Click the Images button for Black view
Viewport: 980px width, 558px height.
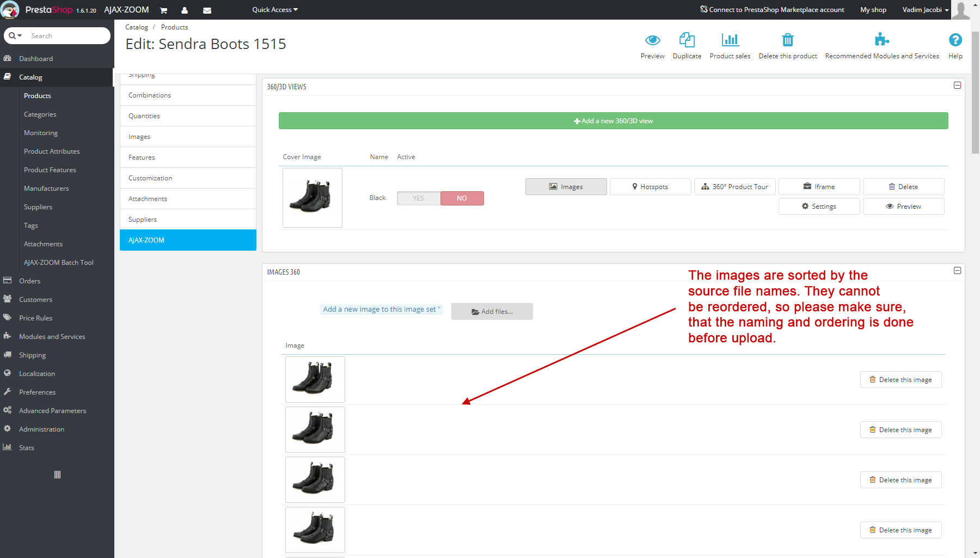pos(566,186)
